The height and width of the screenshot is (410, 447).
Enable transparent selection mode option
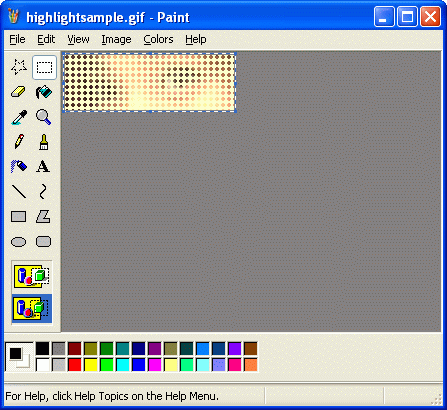pyautogui.click(x=32, y=309)
